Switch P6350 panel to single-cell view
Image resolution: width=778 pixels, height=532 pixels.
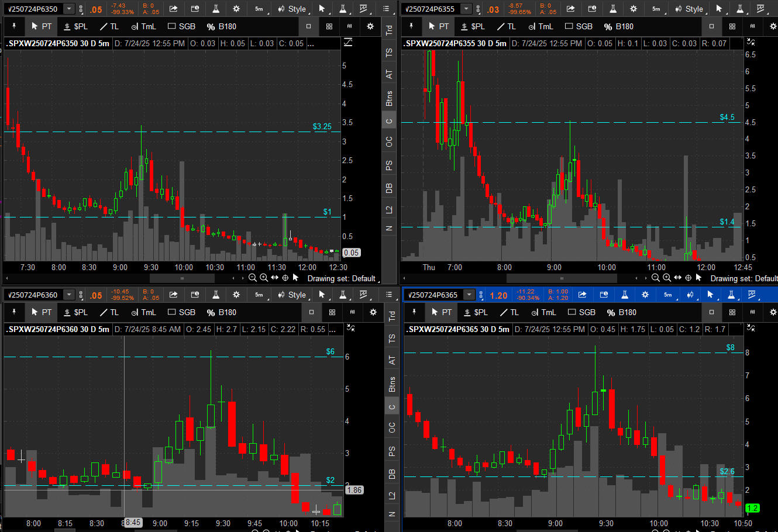[x=308, y=26]
